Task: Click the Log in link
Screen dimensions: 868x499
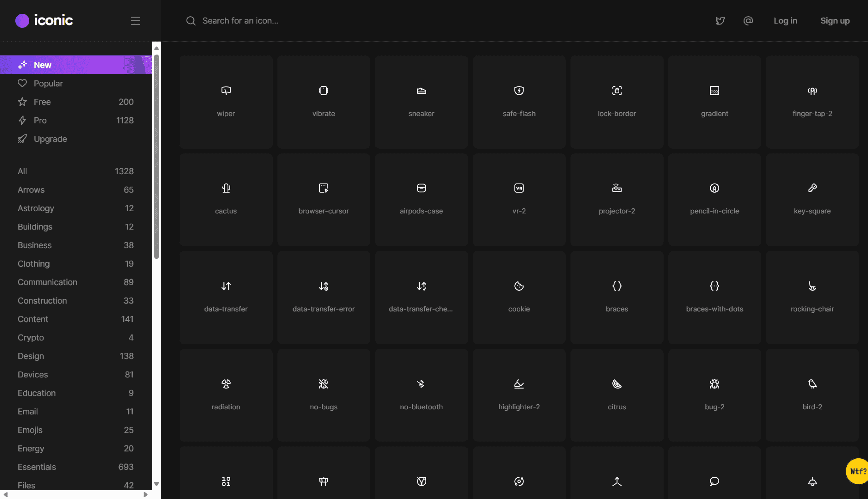Action: tap(785, 21)
